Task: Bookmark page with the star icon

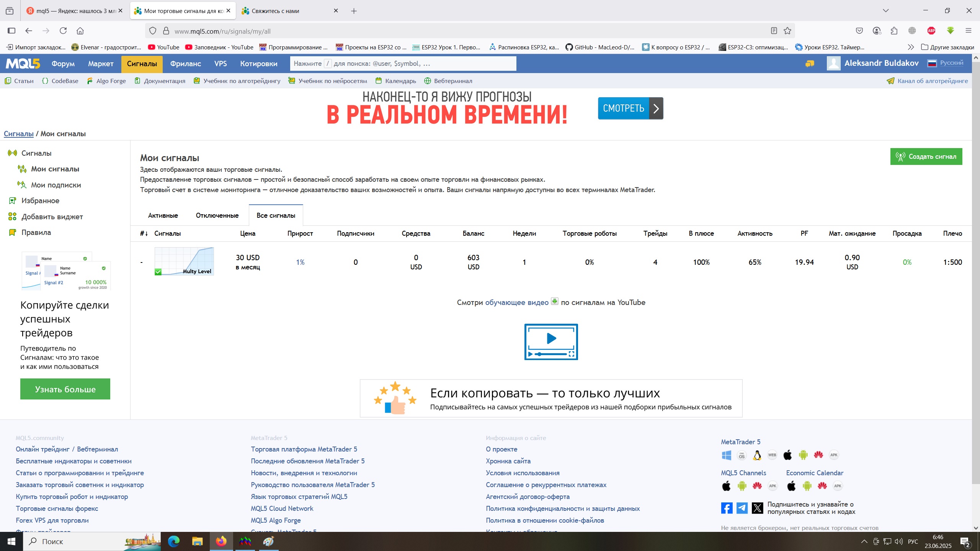Action: [787, 31]
